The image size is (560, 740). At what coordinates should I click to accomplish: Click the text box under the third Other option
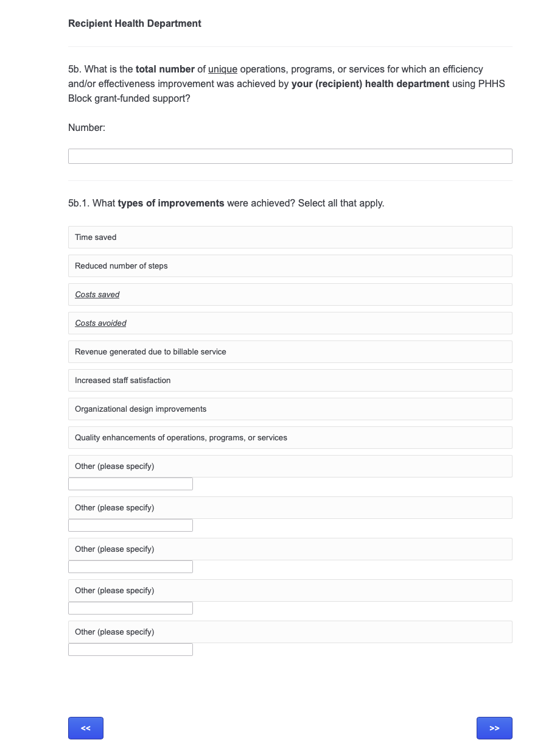(x=130, y=567)
